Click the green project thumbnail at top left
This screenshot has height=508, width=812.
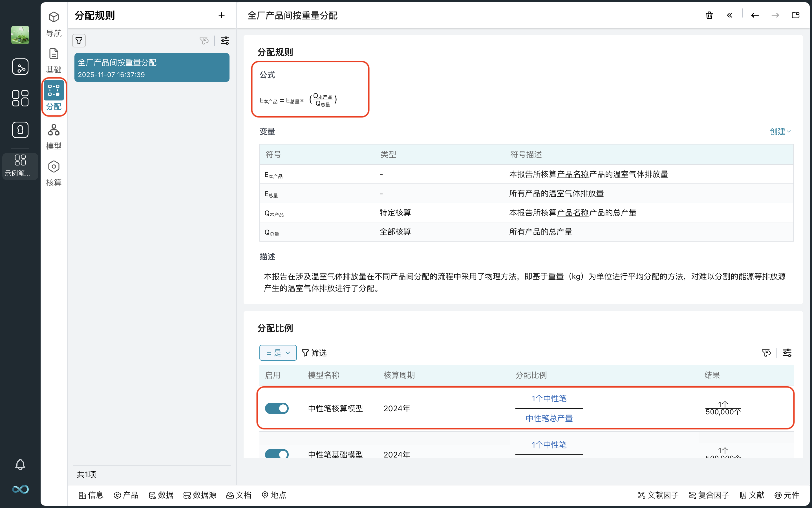tap(20, 35)
